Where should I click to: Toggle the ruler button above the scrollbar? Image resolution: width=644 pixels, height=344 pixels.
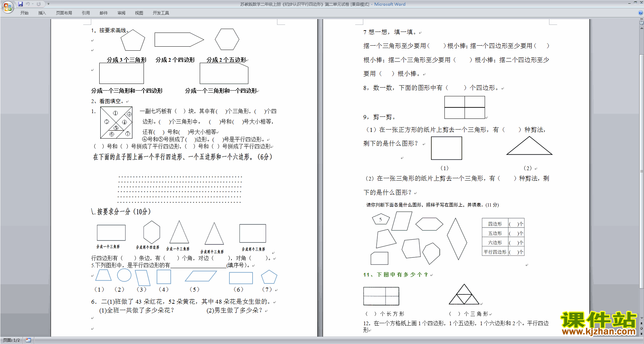(x=641, y=23)
